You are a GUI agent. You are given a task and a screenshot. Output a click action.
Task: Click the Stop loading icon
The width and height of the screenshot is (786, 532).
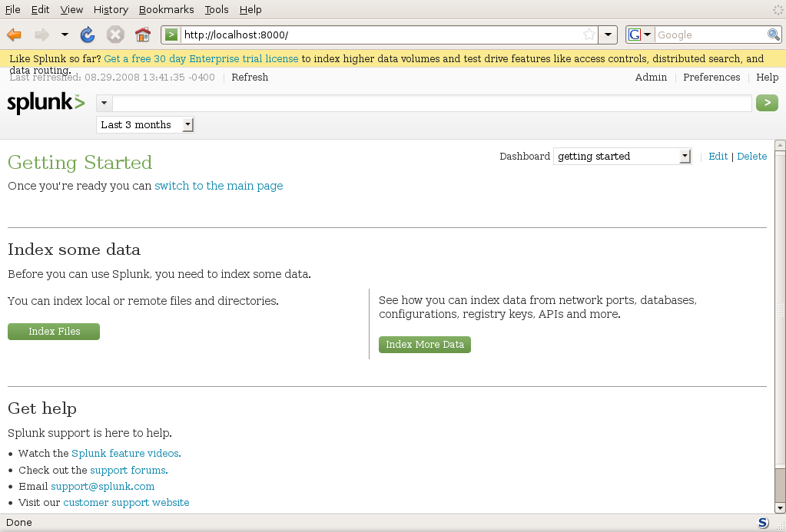point(115,35)
